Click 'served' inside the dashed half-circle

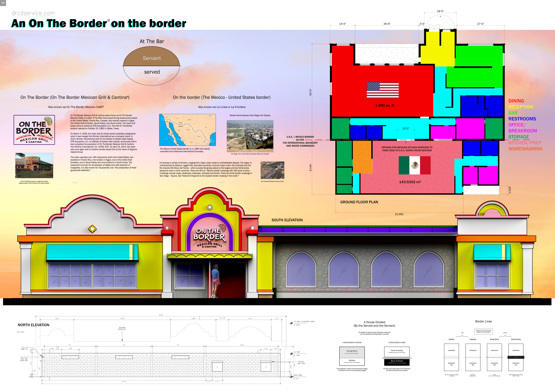152,72
